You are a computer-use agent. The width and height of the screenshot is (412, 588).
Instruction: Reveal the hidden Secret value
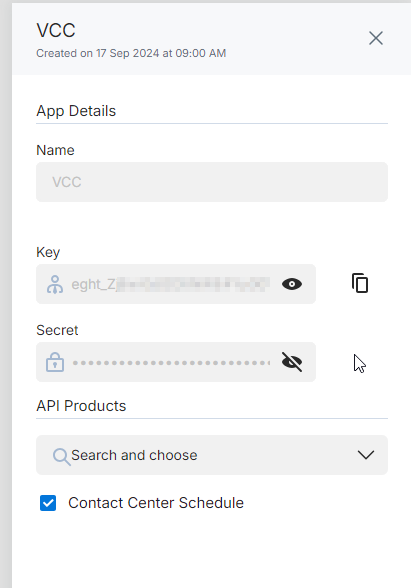[x=292, y=362]
